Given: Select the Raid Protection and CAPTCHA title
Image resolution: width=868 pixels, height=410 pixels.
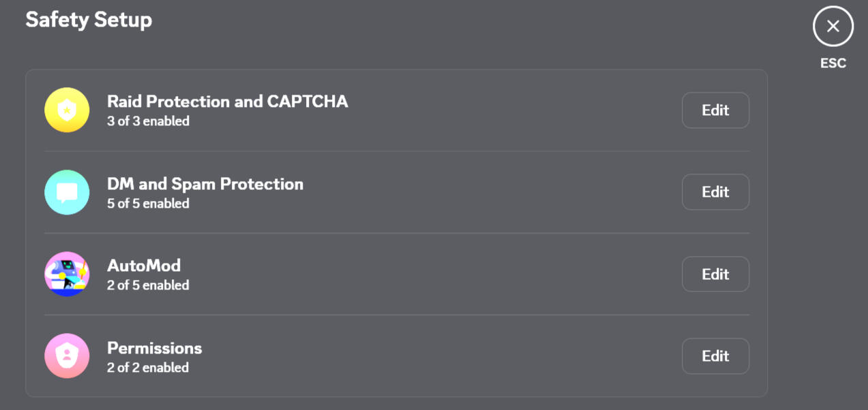Looking at the screenshot, I should pos(227,101).
